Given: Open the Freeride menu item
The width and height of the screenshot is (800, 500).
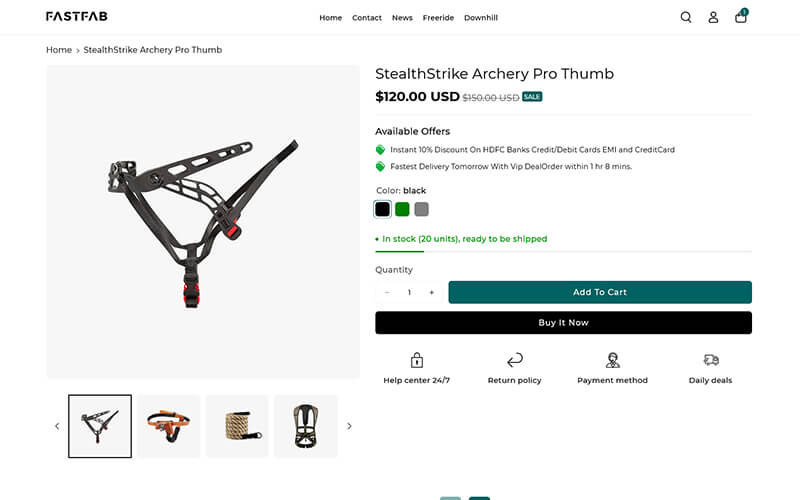Looking at the screenshot, I should pyautogui.click(x=438, y=18).
